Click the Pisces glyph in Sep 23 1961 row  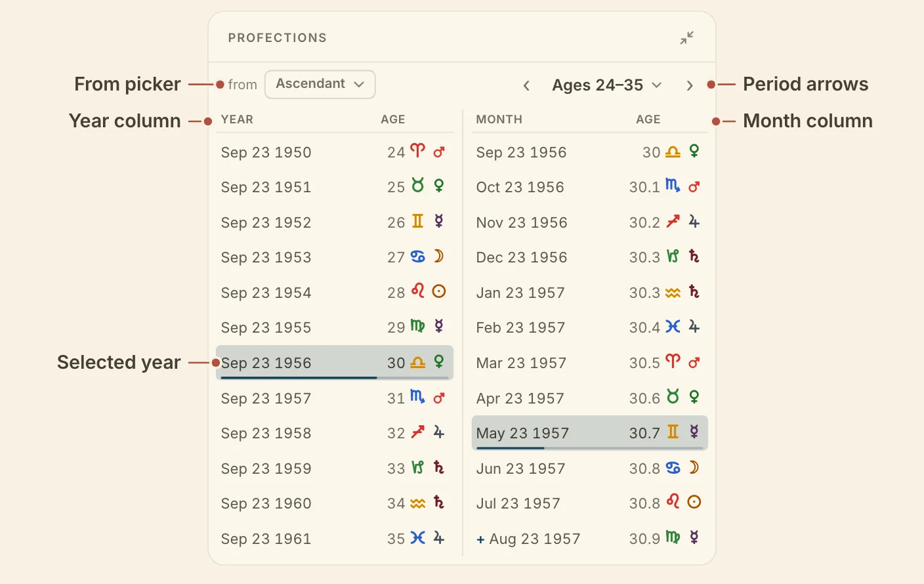pos(417,538)
